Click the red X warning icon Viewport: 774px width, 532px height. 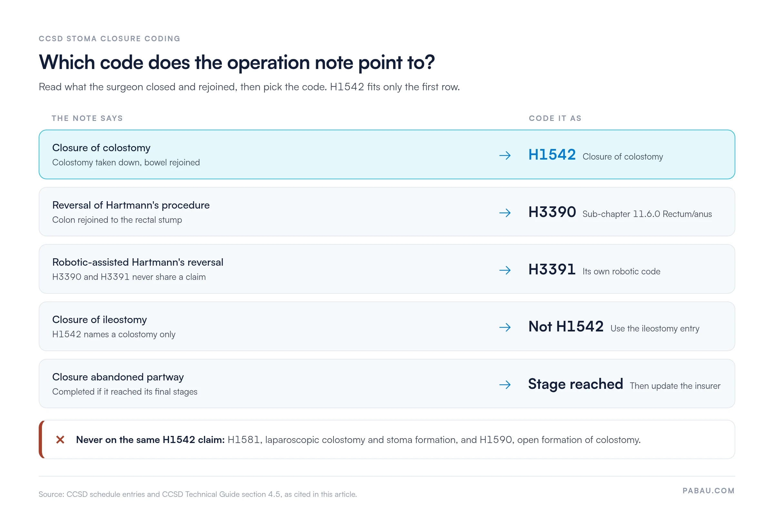point(60,439)
